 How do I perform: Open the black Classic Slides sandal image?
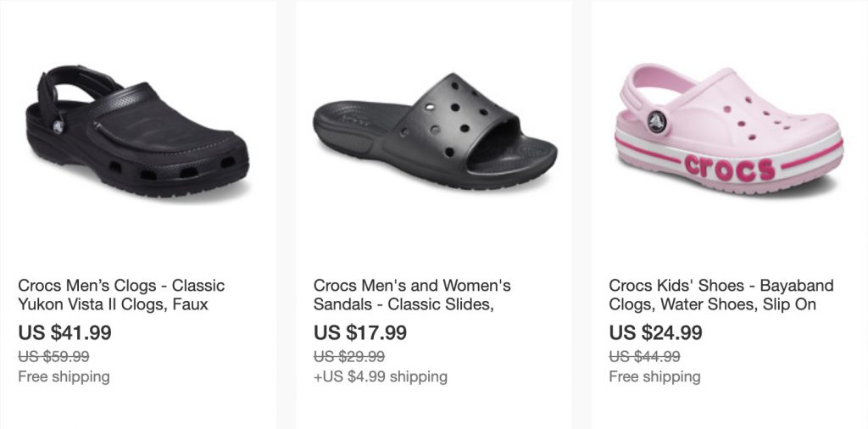point(432,133)
